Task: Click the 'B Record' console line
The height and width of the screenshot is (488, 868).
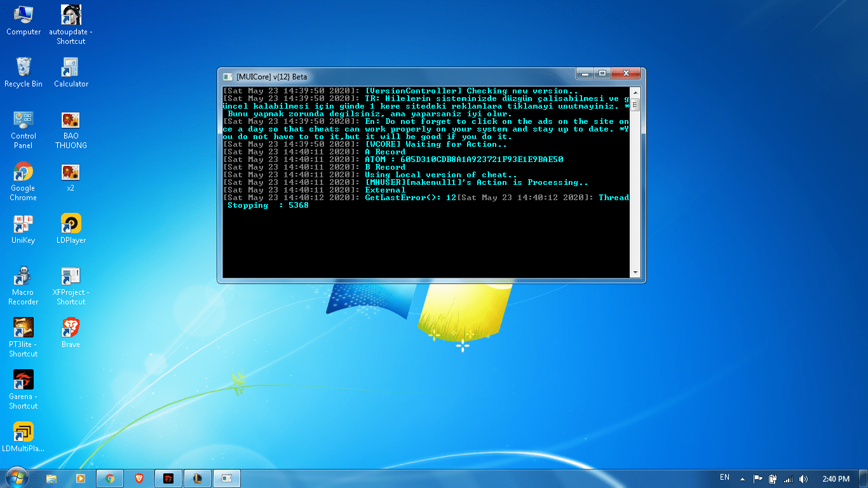Action: tap(385, 167)
